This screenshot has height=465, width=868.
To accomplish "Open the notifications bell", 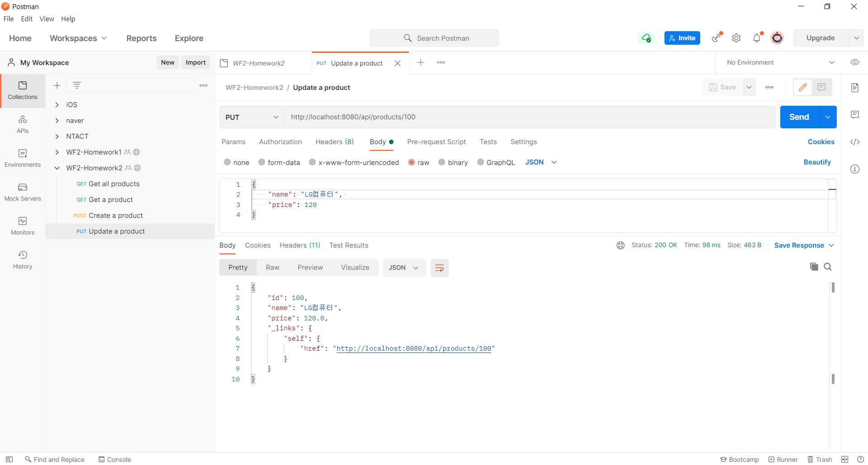I will pos(757,38).
